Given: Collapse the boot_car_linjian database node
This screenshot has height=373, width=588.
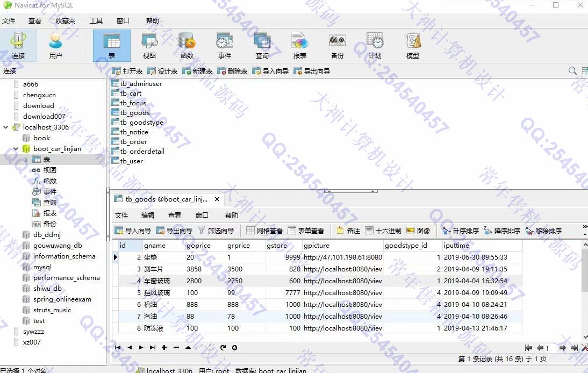Looking at the screenshot, I should [16, 149].
